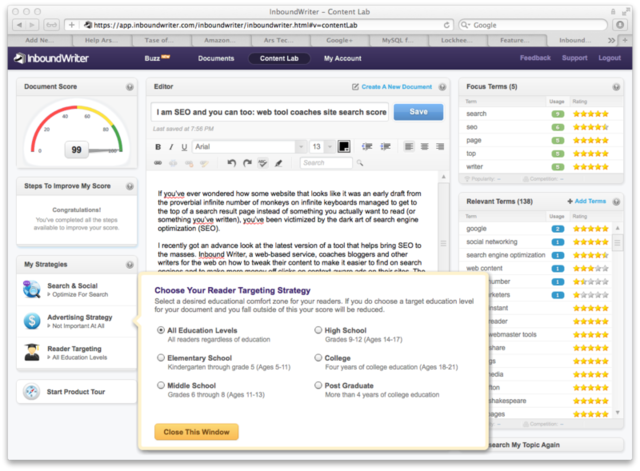Select High School radio button
Viewport: 640px width, 471px height.
[x=318, y=330]
